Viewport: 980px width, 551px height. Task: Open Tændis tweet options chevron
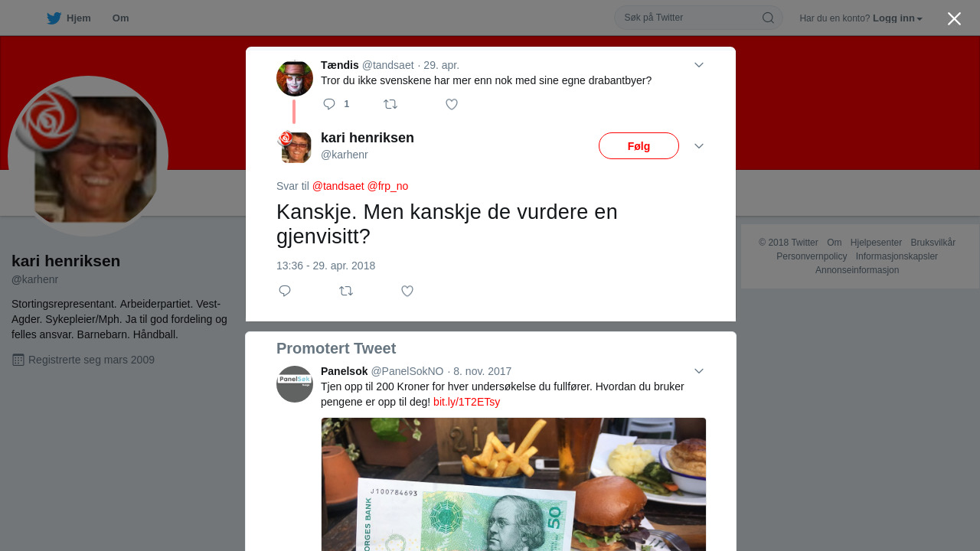[x=699, y=65]
